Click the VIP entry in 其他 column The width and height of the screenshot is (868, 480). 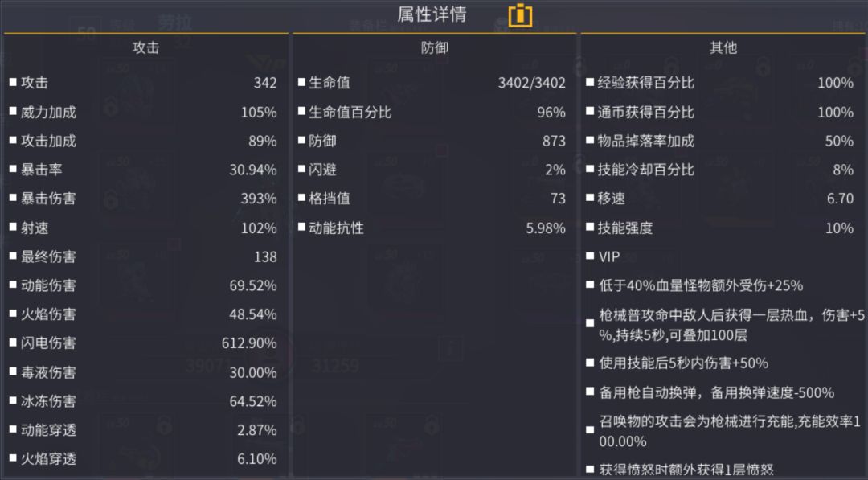(609, 256)
